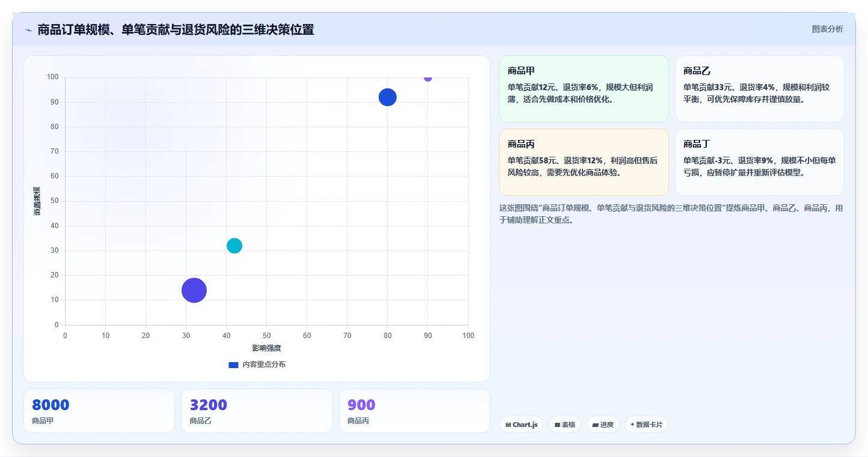Open the 商品丙 description card

coord(584,162)
